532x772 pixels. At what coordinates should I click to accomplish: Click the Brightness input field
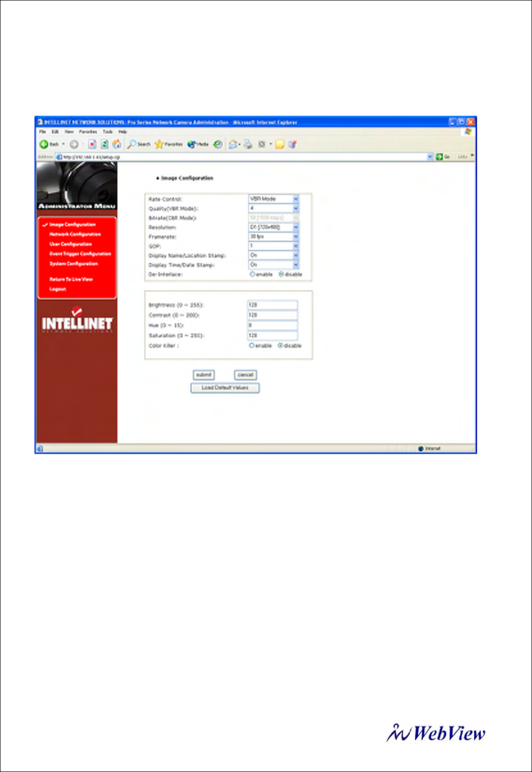[273, 305]
